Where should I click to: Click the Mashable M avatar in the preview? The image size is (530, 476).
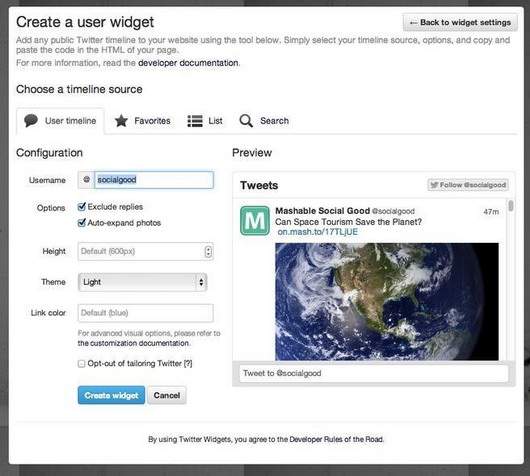pyautogui.click(x=255, y=220)
